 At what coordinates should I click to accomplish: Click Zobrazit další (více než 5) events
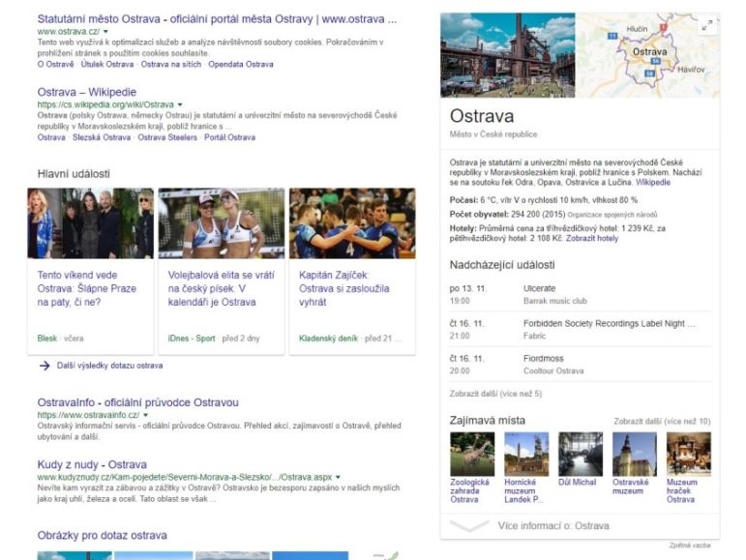[x=495, y=394]
